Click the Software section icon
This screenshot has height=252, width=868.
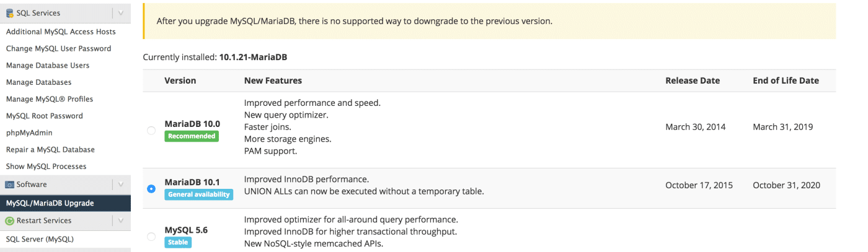click(x=9, y=185)
